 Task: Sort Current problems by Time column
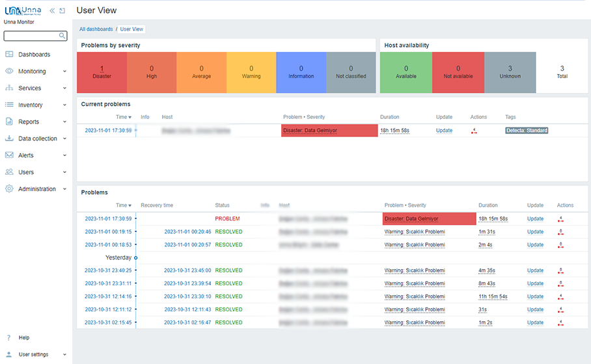(123, 117)
